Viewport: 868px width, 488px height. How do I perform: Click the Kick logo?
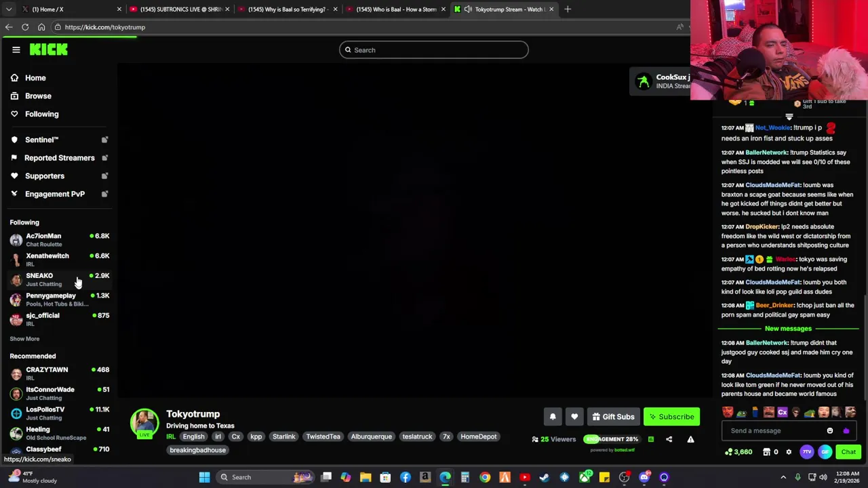pyautogui.click(x=48, y=49)
